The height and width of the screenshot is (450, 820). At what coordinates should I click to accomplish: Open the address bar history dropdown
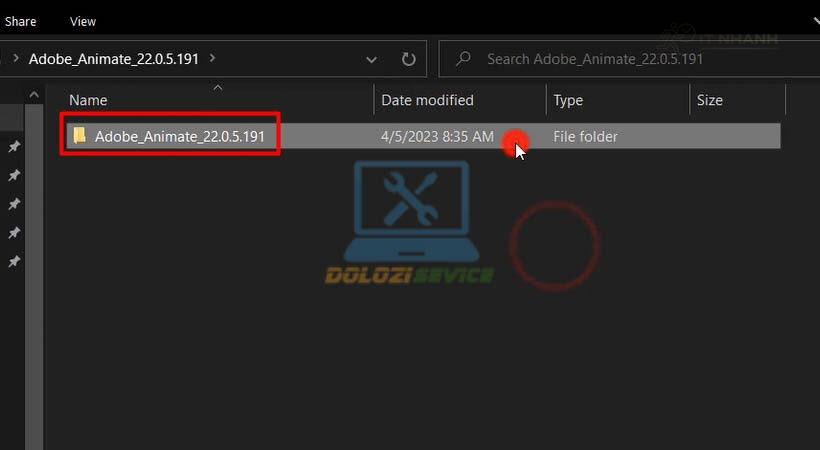(x=371, y=60)
